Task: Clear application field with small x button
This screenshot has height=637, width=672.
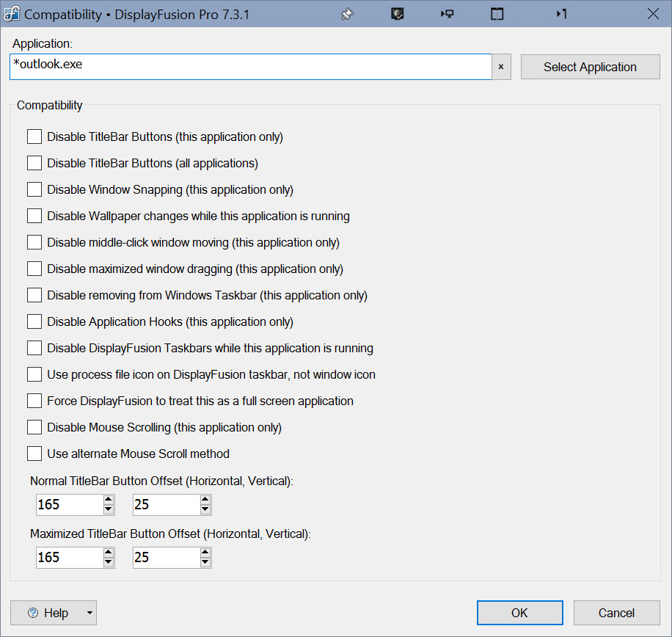Action: coord(501,67)
